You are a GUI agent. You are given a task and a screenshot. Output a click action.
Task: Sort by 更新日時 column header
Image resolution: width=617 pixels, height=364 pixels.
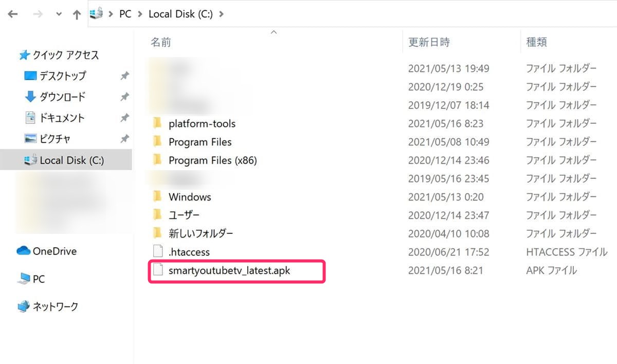pos(429,43)
